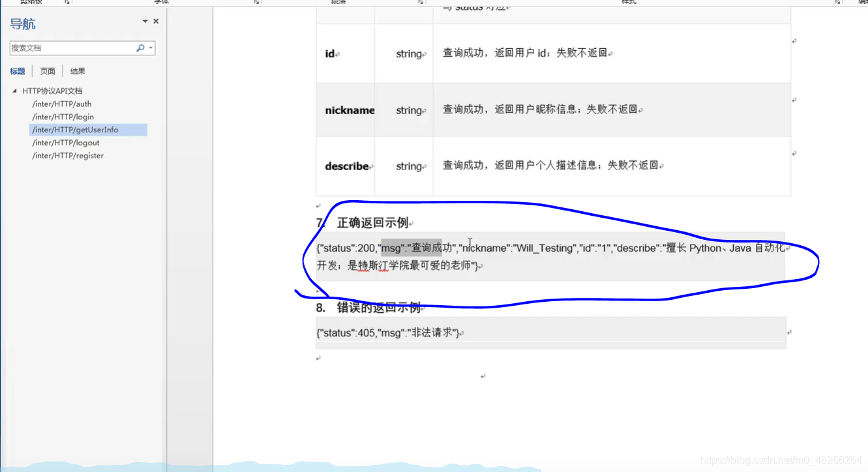The image size is (868, 472).
Task: Click the heading 正确返回示例
Action: click(372, 223)
